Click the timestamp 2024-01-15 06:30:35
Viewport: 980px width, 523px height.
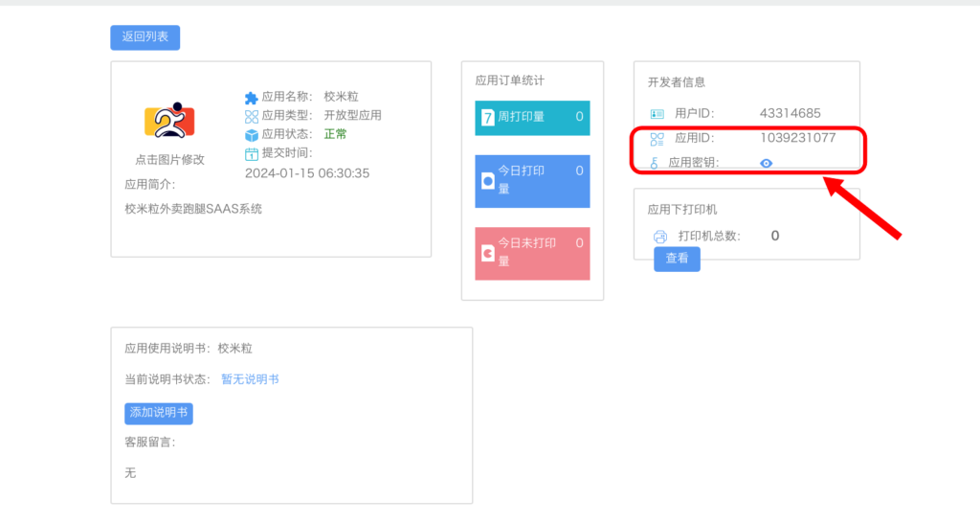pyautogui.click(x=307, y=173)
